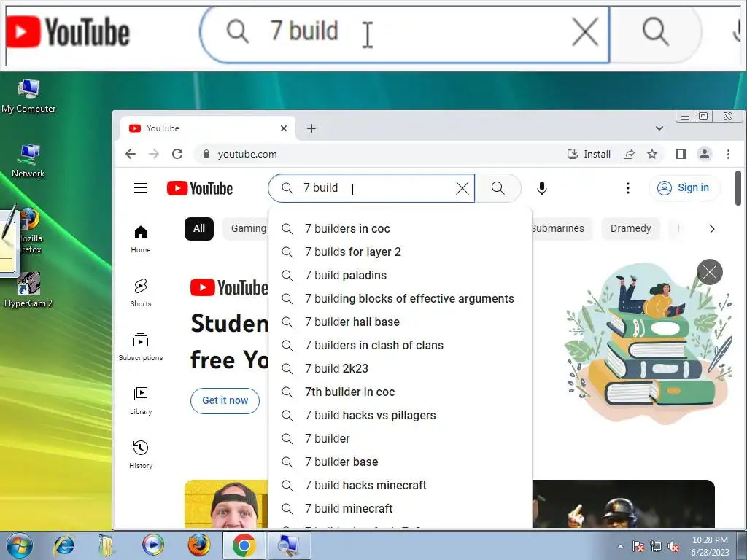Click the YouTube logo in the page header
Image resolution: width=747 pixels, height=560 pixels.
pos(200,188)
